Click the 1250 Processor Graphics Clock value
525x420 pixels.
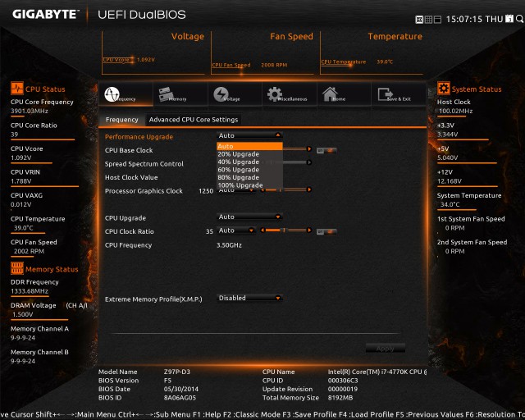click(x=206, y=191)
